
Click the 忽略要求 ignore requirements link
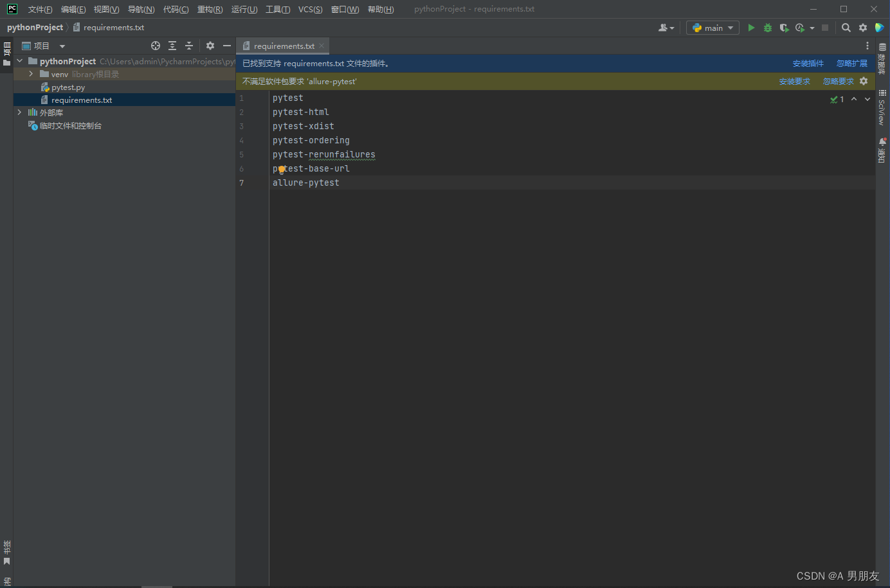[x=838, y=81]
